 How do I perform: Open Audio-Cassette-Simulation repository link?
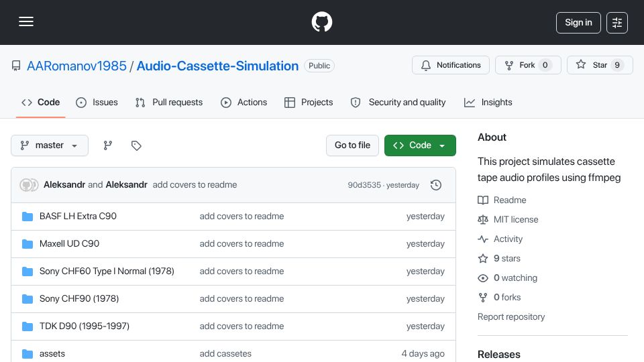click(217, 66)
